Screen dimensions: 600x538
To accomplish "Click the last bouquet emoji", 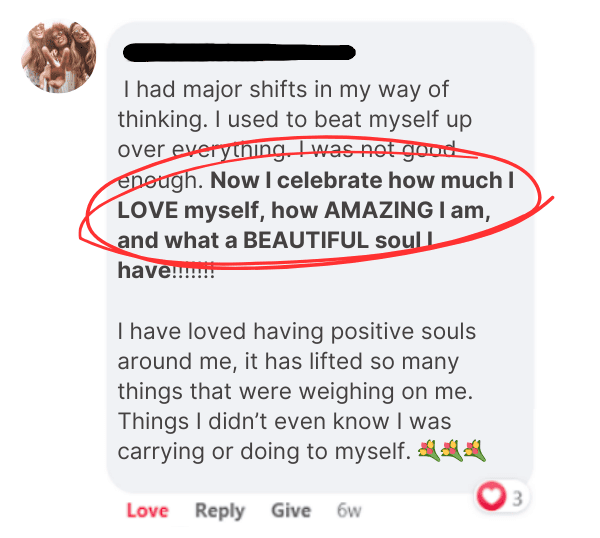I will (x=475, y=451).
